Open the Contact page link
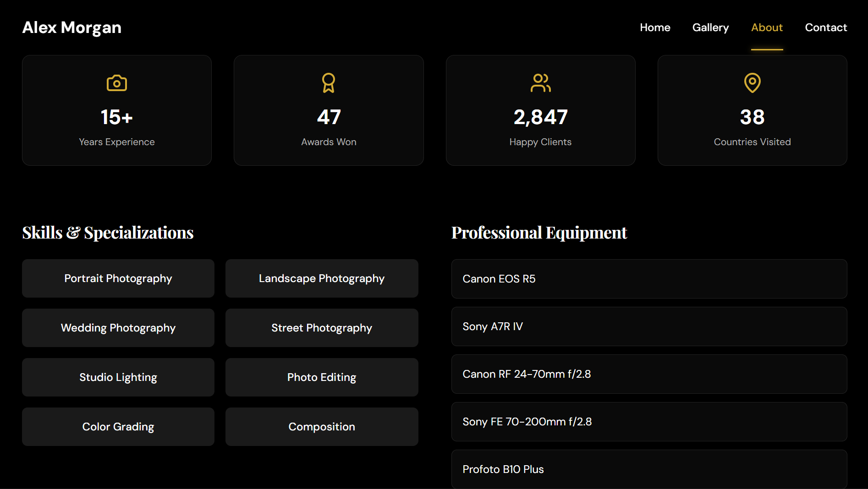The width and height of the screenshot is (868, 489). 826,27
